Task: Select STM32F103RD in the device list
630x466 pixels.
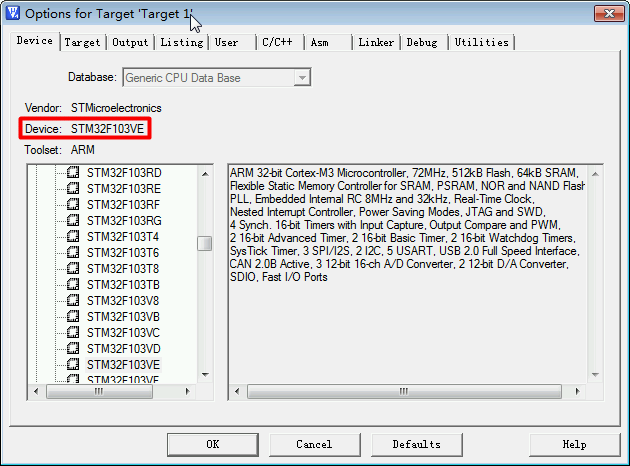Action: 124,173
